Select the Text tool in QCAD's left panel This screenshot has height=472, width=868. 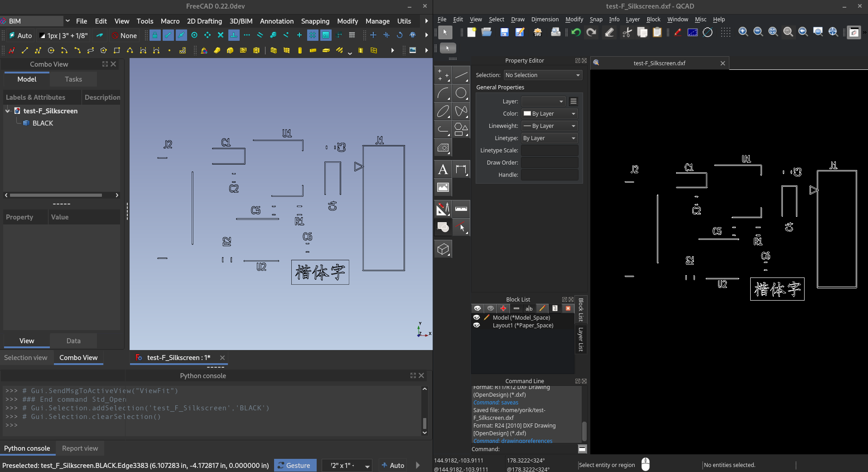tap(443, 169)
